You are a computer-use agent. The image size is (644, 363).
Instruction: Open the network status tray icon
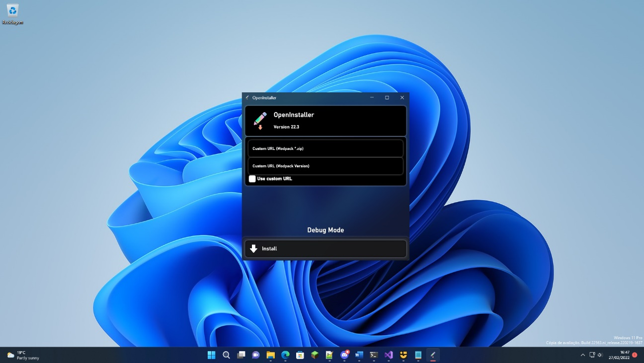[592, 355]
